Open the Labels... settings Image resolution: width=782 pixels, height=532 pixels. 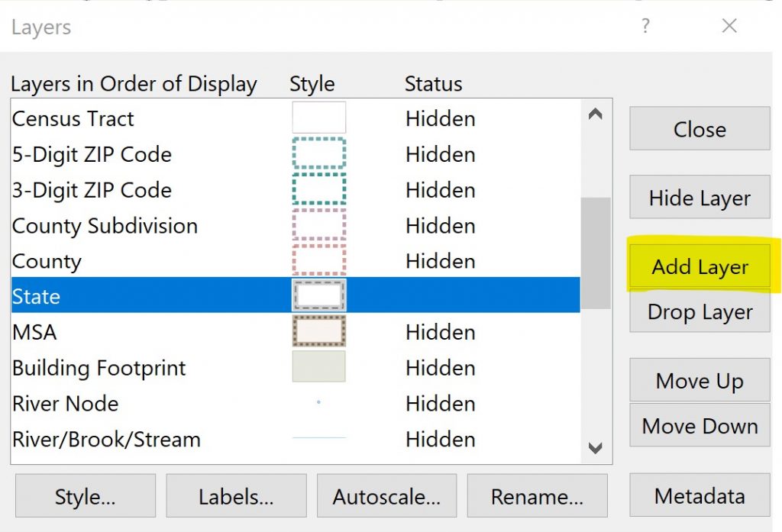pyautogui.click(x=236, y=497)
